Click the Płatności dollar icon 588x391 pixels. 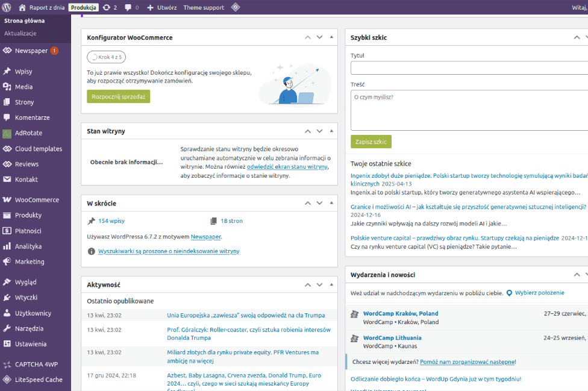tap(7, 231)
